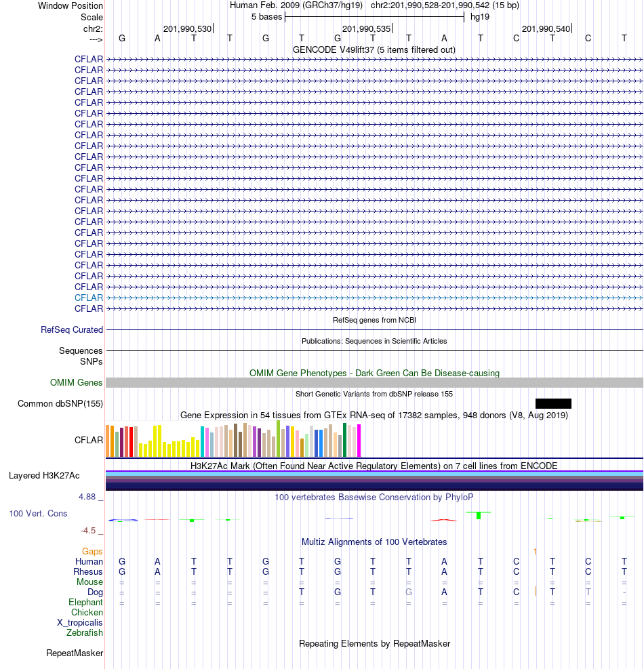Click the 5 bases scale bar
Screen dimensions: 644x669
pos(374,17)
